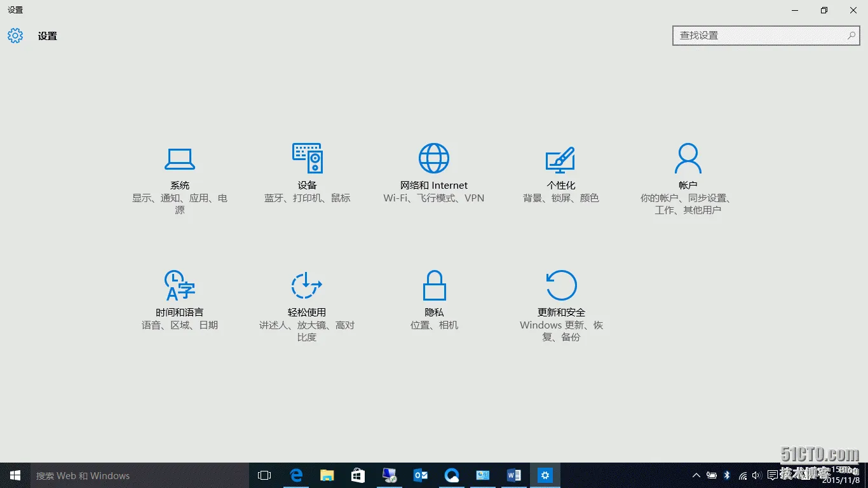Click the 轻松使用 label text

click(x=307, y=313)
